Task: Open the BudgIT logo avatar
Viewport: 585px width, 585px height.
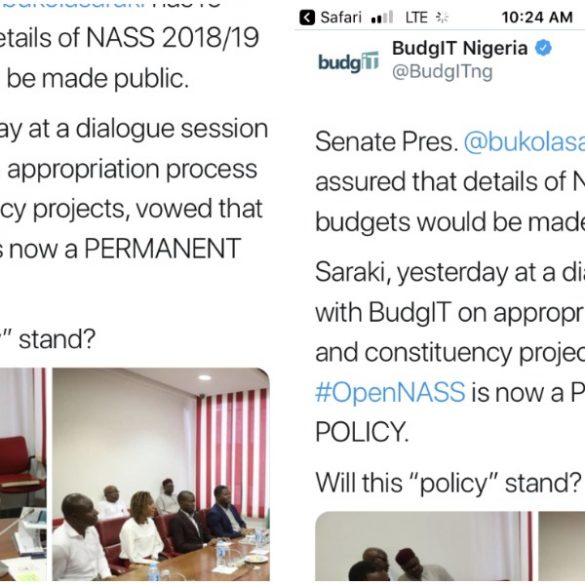Action: 348,62
